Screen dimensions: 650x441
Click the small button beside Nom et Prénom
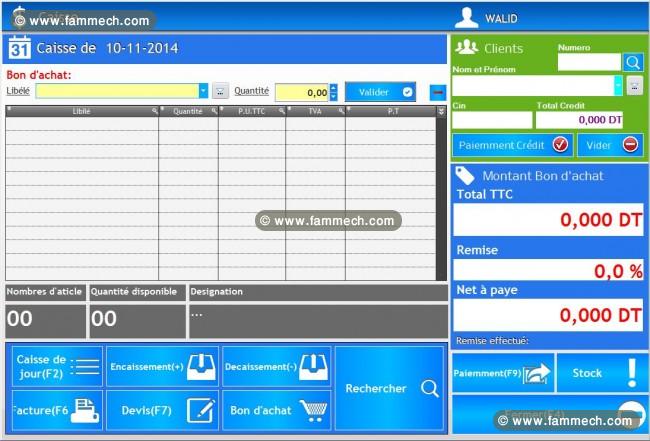(634, 85)
